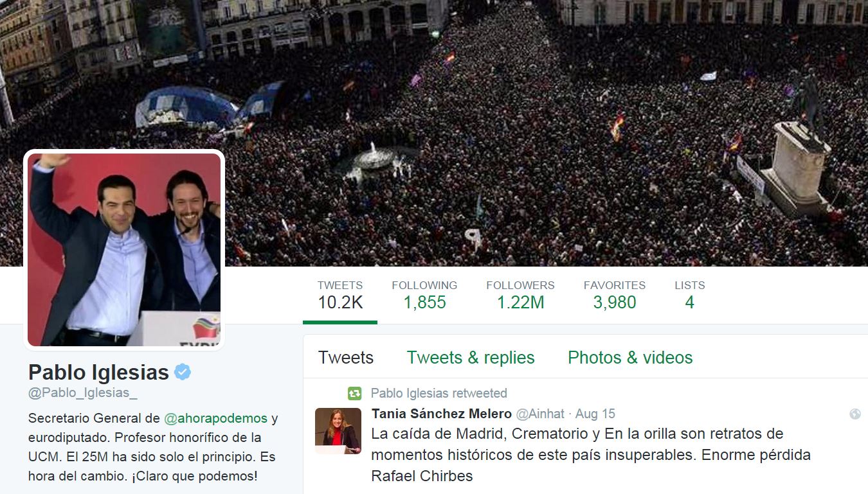Open the Pablo Iglesias profile picture
Viewport: 868px width, 494px height.
pyautogui.click(x=124, y=249)
